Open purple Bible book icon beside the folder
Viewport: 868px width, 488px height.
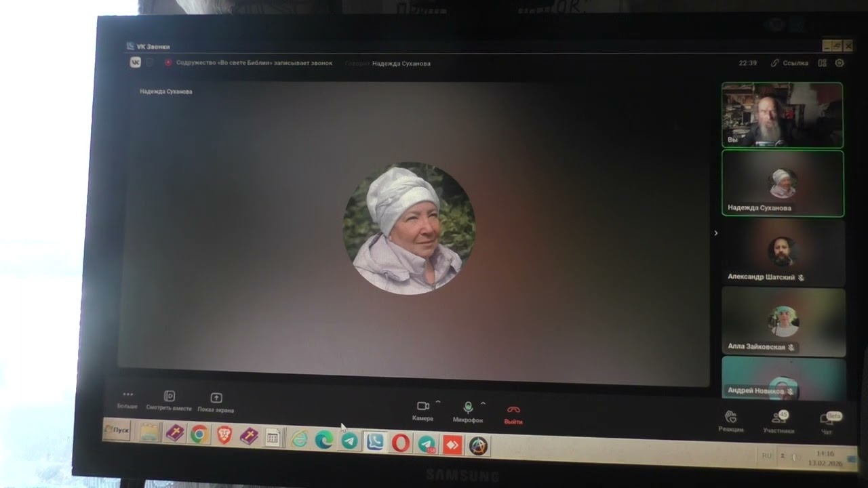[175, 433]
